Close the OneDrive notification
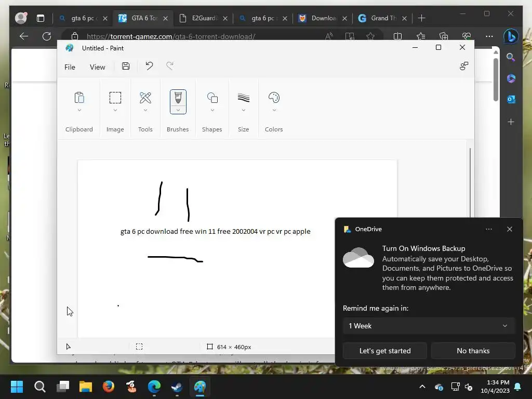The height and width of the screenshot is (399, 532). click(x=510, y=229)
